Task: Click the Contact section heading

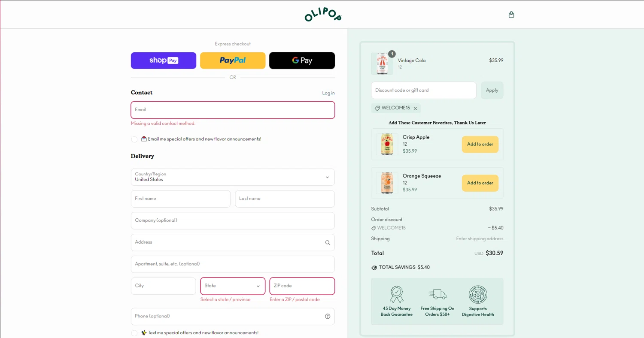Action: coord(142,93)
